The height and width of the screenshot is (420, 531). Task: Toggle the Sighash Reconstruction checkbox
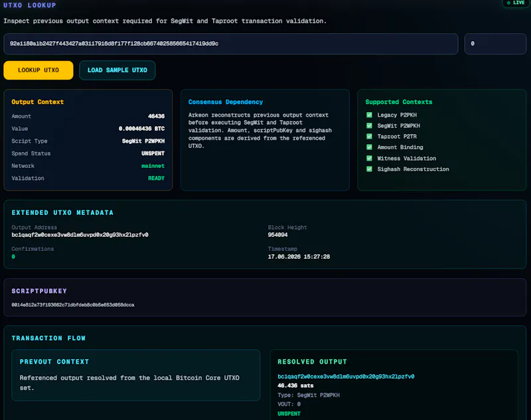click(369, 169)
